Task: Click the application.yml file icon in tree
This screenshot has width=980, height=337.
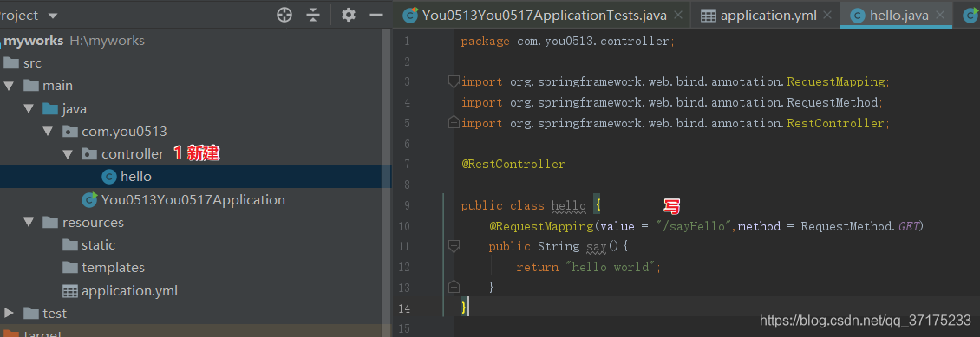Action: (70, 291)
